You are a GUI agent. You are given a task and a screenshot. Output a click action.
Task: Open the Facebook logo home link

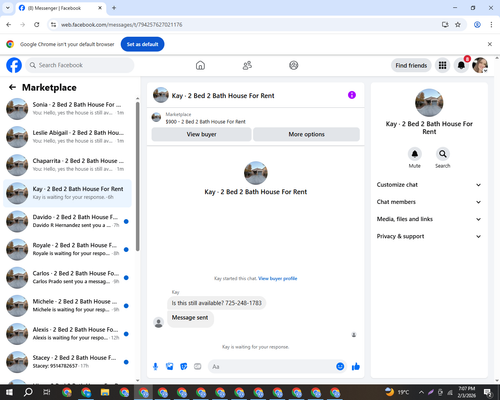pyautogui.click(x=14, y=65)
